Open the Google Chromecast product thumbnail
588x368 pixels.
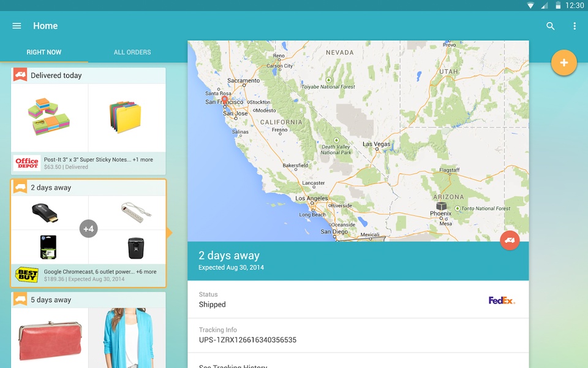[x=45, y=213]
